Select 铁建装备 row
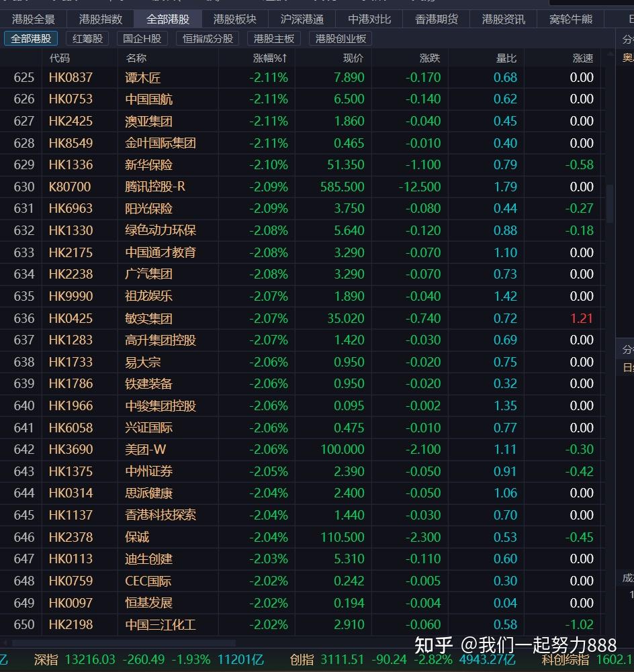The height and width of the screenshot is (672, 634). (302, 383)
